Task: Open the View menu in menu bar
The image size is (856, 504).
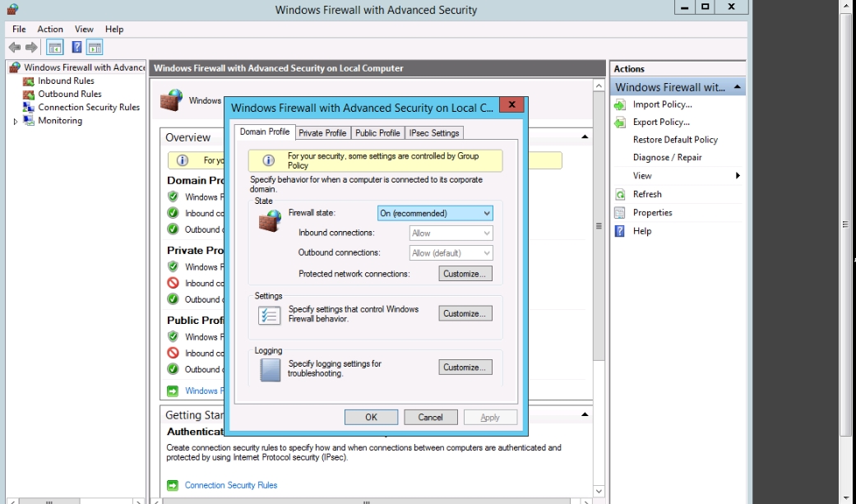Action: (84, 29)
